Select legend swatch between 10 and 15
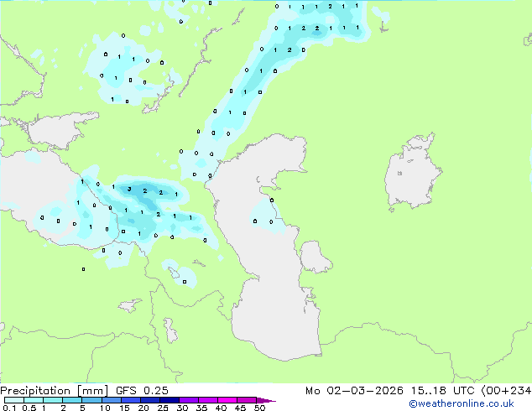The height and width of the screenshot is (411, 532). [112, 400]
